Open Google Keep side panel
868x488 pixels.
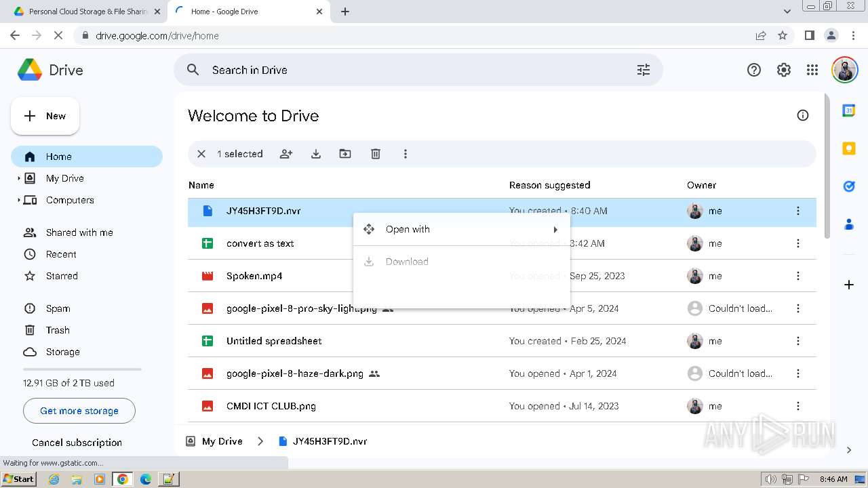848,148
